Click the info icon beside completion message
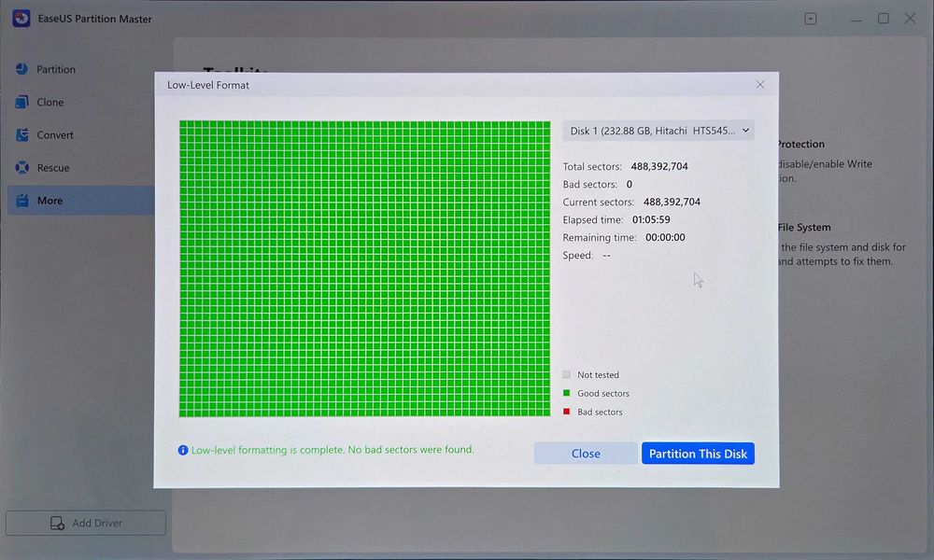The image size is (934, 560). tap(183, 450)
